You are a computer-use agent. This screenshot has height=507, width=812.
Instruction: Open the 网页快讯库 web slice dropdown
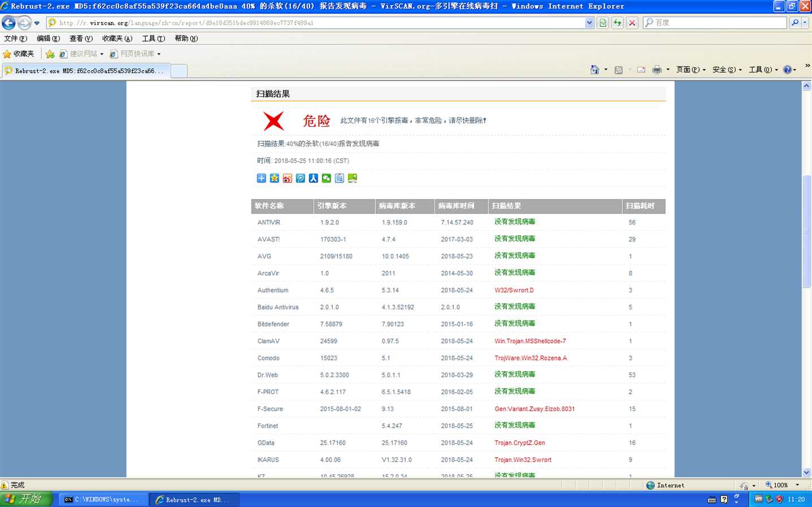[135, 54]
